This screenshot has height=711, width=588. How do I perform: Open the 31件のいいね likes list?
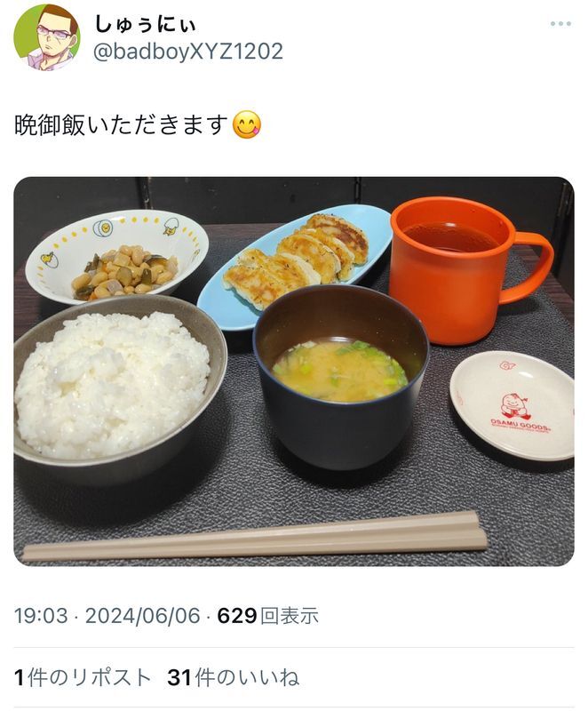233,677
